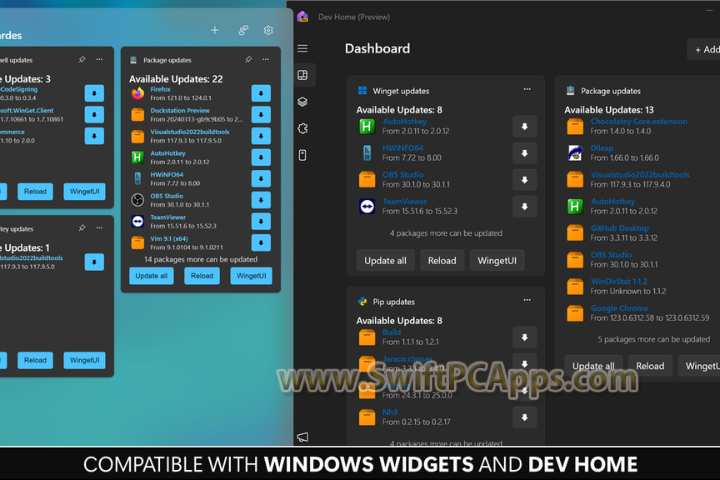
Task: Download AutoHotkey update in Widgets board
Action: pyautogui.click(x=261, y=158)
